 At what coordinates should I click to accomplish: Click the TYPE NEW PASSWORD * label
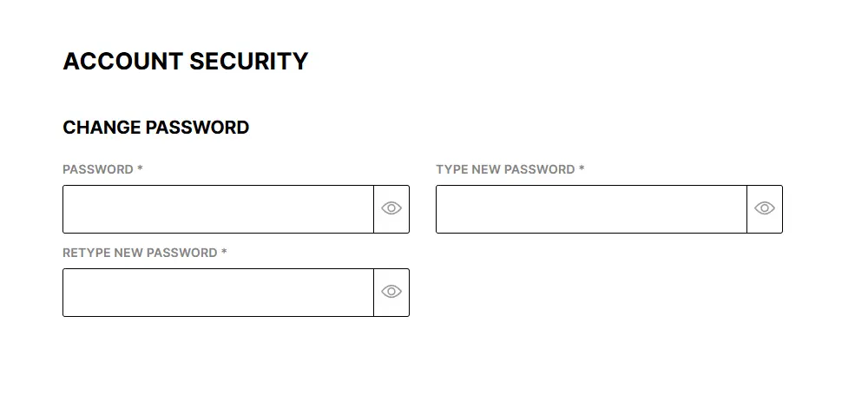click(510, 169)
